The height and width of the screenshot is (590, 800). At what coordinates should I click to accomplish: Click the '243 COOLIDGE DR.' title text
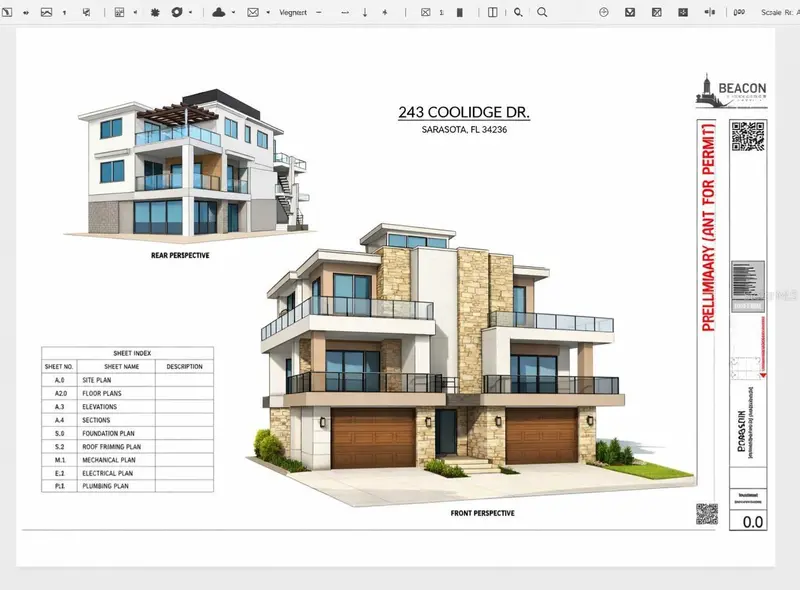click(x=464, y=112)
